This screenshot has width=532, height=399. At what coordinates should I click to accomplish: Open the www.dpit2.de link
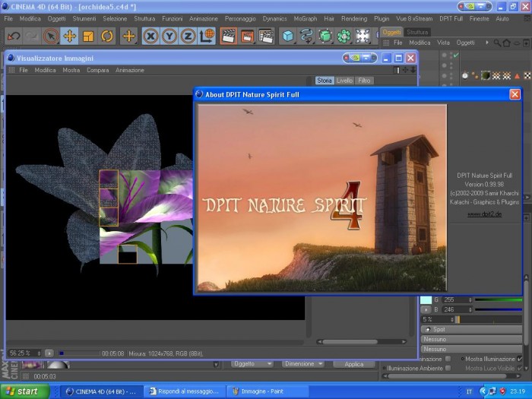coord(485,214)
